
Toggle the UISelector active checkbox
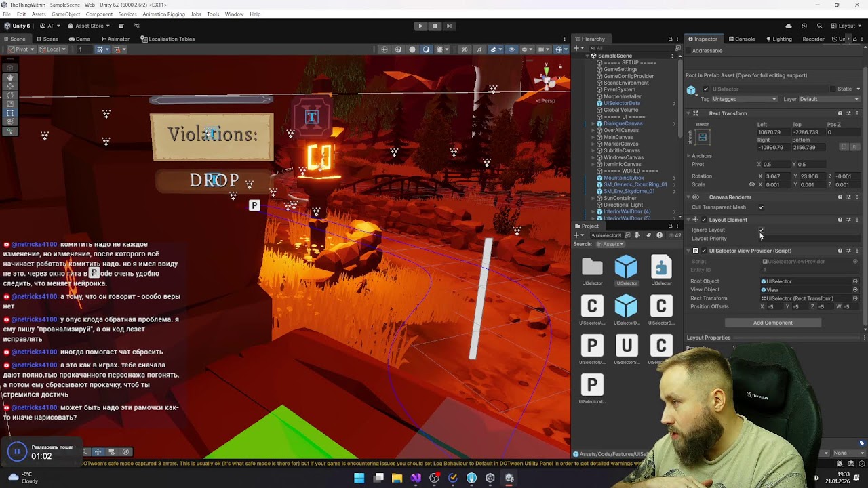point(706,89)
